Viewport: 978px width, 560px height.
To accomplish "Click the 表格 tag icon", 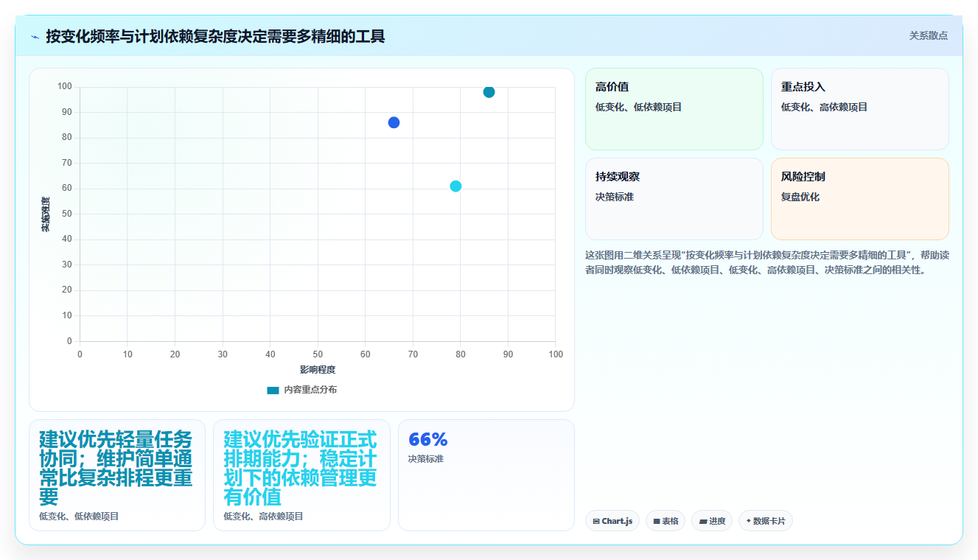I will pyautogui.click(x=657, y=521).
